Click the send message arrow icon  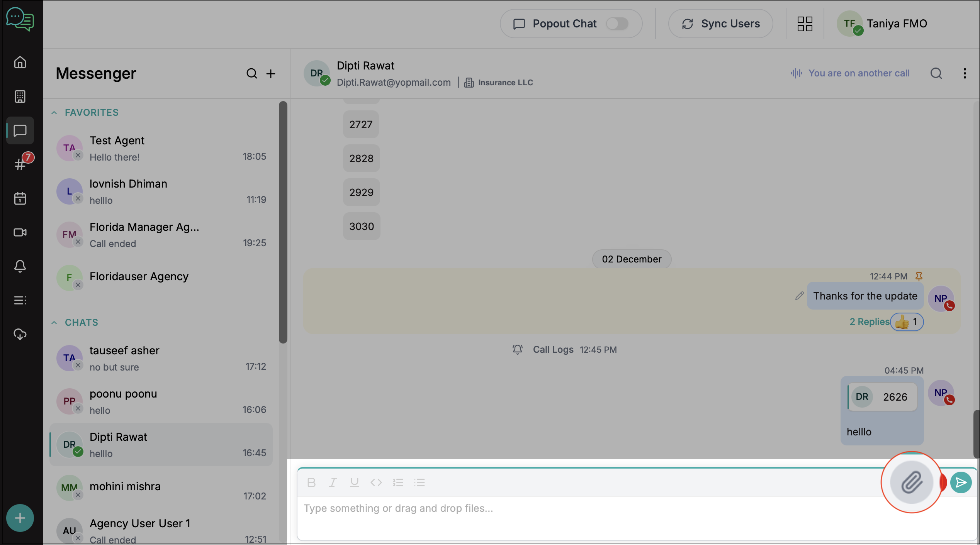pos(961,482)
